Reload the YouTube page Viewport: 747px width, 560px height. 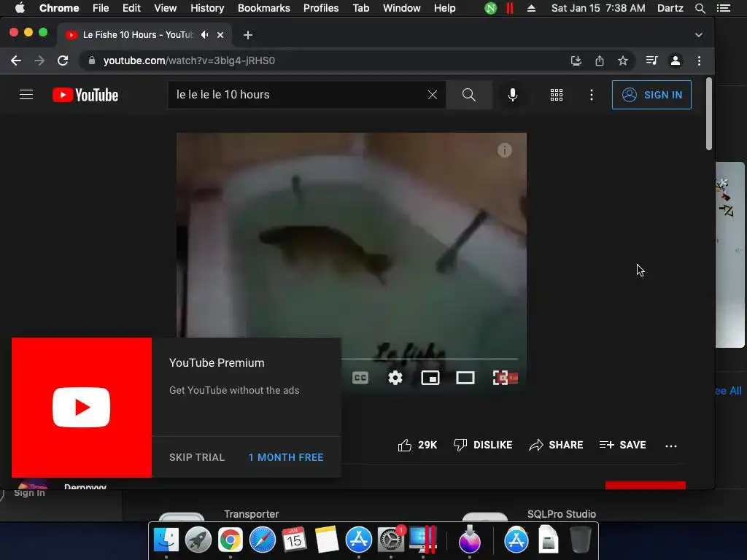click(x=63, y=61)
